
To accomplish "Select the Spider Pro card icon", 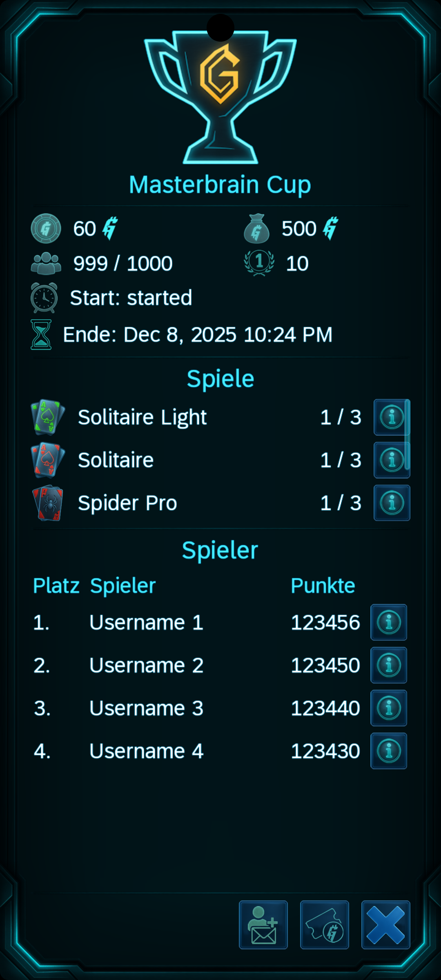I will tap(48, 503).
